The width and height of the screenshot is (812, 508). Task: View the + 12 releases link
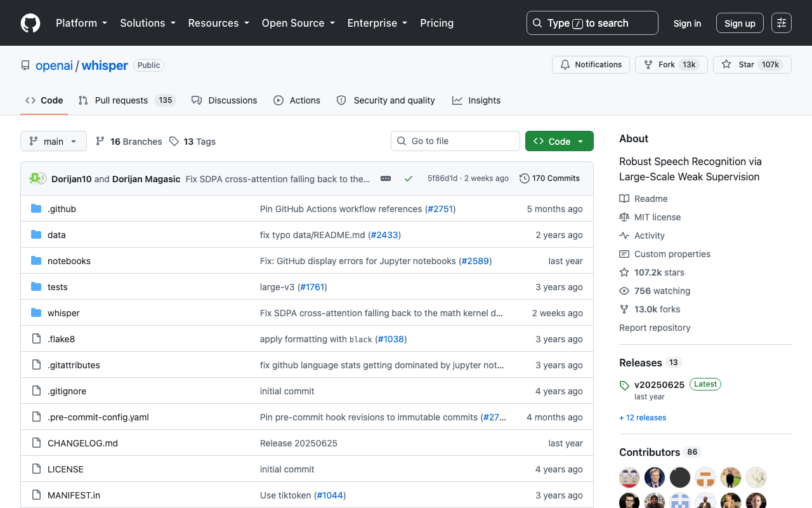pyautogui.click(x=643, y=418)
